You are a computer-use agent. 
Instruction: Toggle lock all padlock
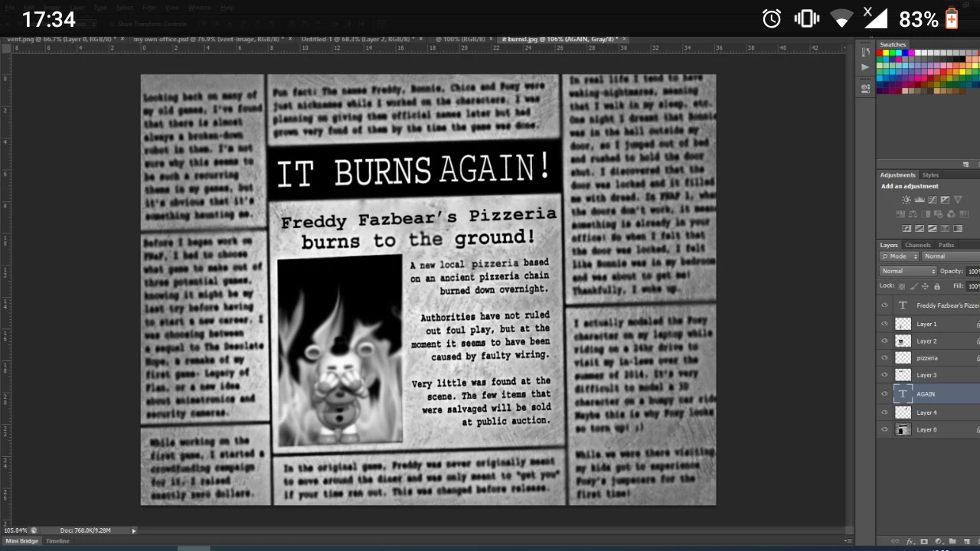(937, 286)
